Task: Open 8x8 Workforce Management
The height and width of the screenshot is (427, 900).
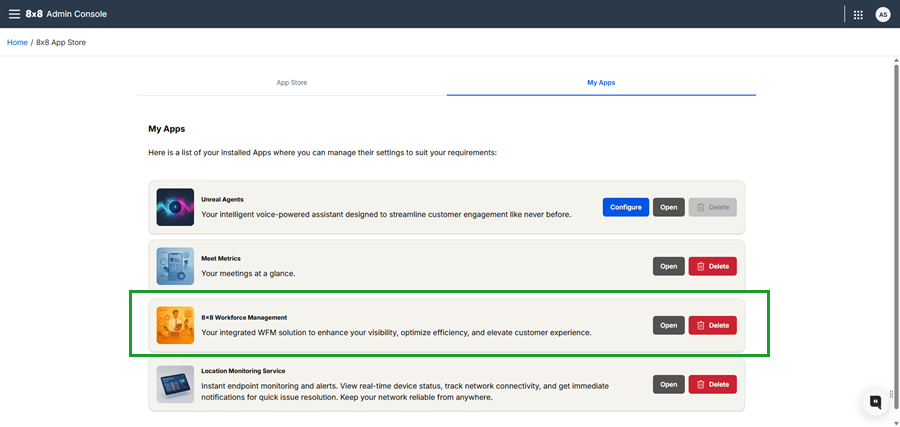Action: tap(669, 325)
